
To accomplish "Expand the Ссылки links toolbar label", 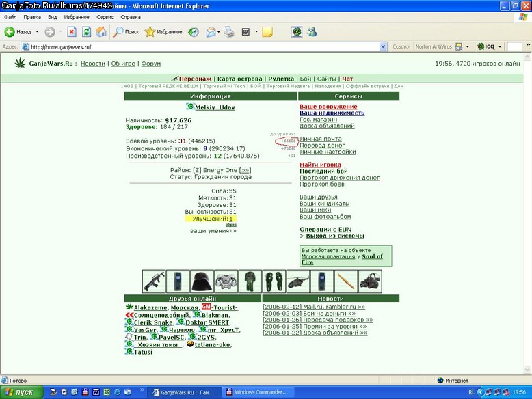I will tap(401, 46).
